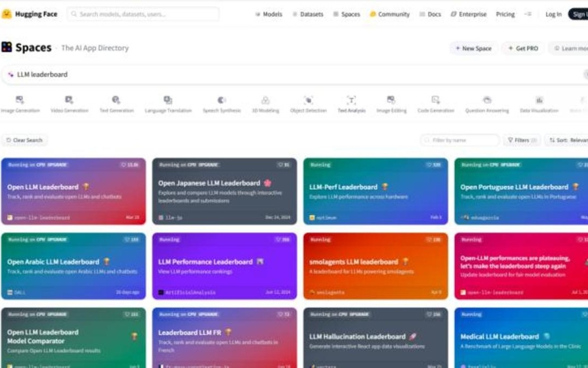
Task: Like the LLM Performance Leaderboard heart icon
Action: click(278, 239)
